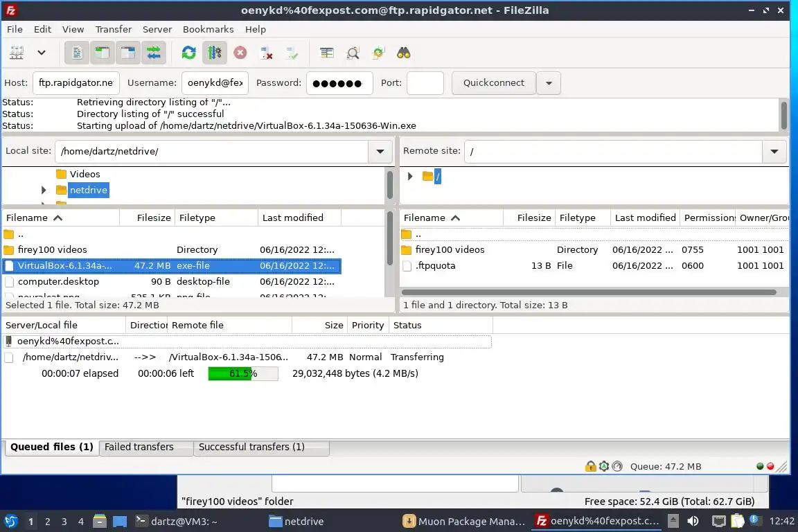798x532 pixels.
Task: Toggle directory comparison magnifier icon
Action: click(353, 53)
